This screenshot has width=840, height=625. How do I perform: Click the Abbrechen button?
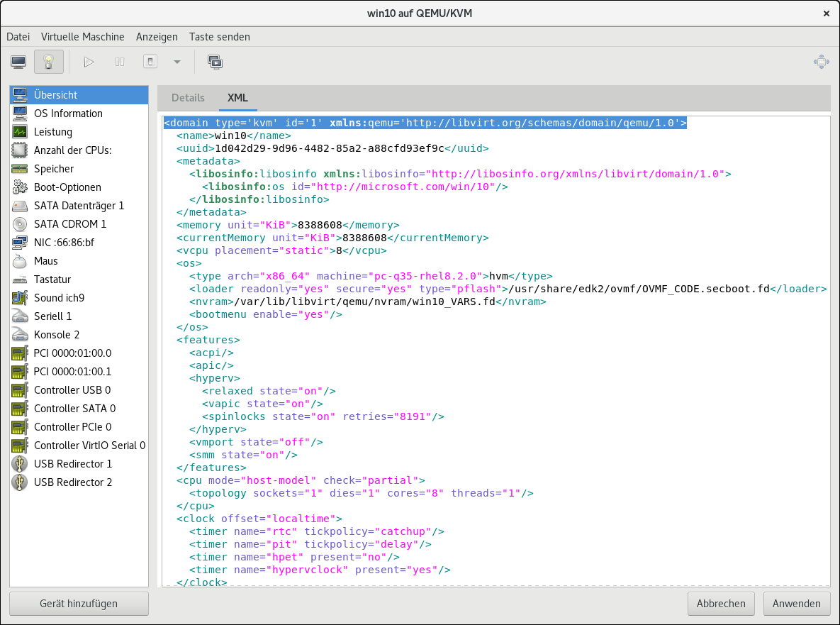click(x=721, y=604)
